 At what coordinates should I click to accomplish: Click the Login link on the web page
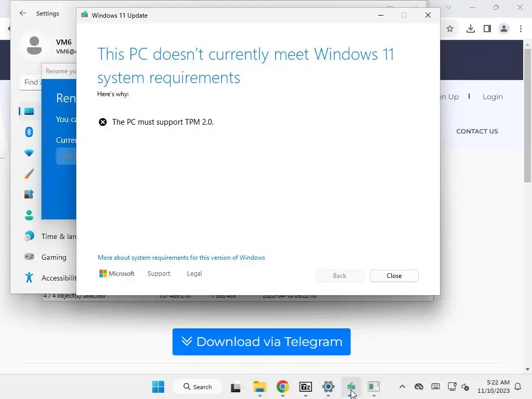click(x=493, y=97)
